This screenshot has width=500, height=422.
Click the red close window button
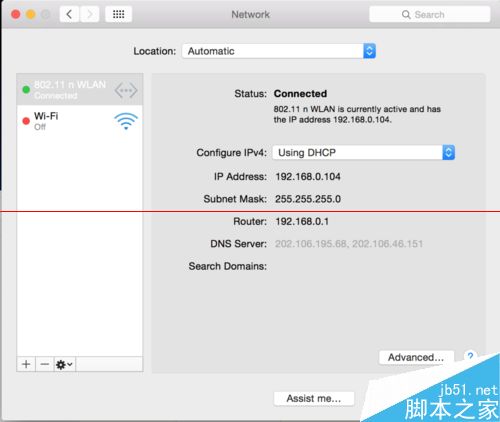click(15, 14)
